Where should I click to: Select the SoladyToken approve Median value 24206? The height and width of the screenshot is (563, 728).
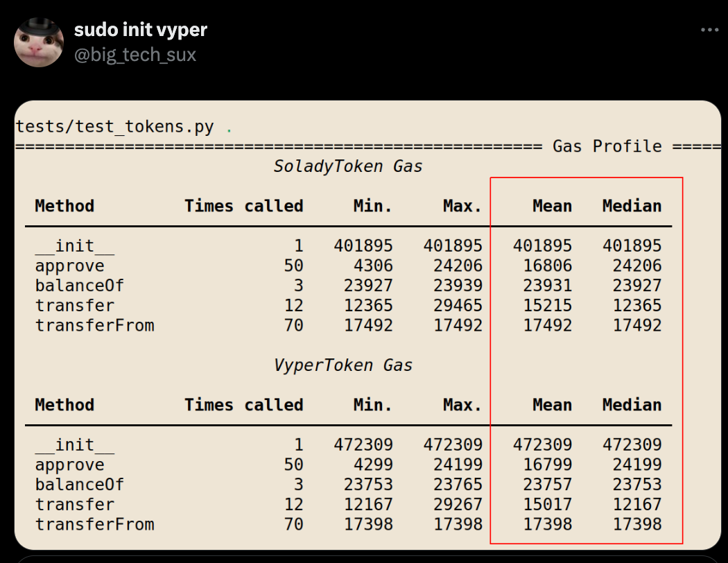(637, 266)
